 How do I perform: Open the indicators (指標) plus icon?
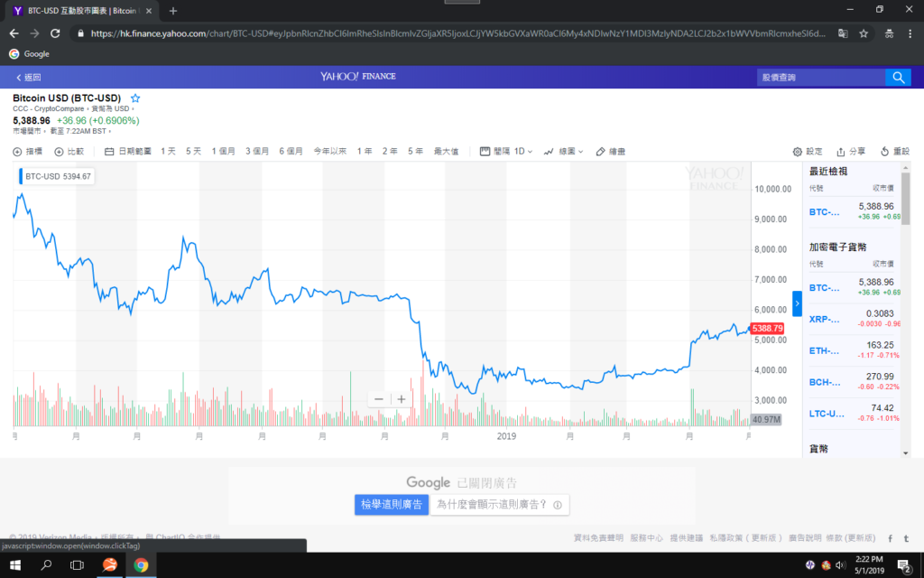tap(18, 152)
